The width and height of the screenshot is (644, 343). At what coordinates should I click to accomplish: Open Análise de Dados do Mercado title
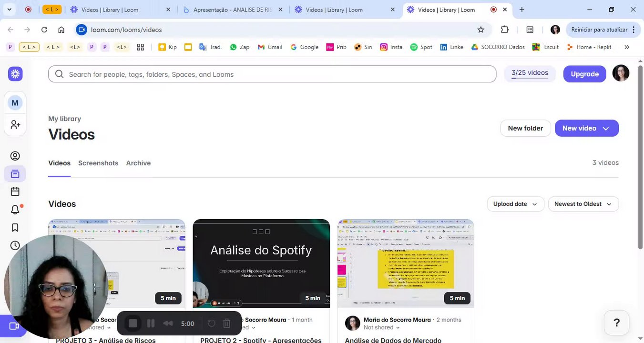pyautogui.click(x=393, y=340)
